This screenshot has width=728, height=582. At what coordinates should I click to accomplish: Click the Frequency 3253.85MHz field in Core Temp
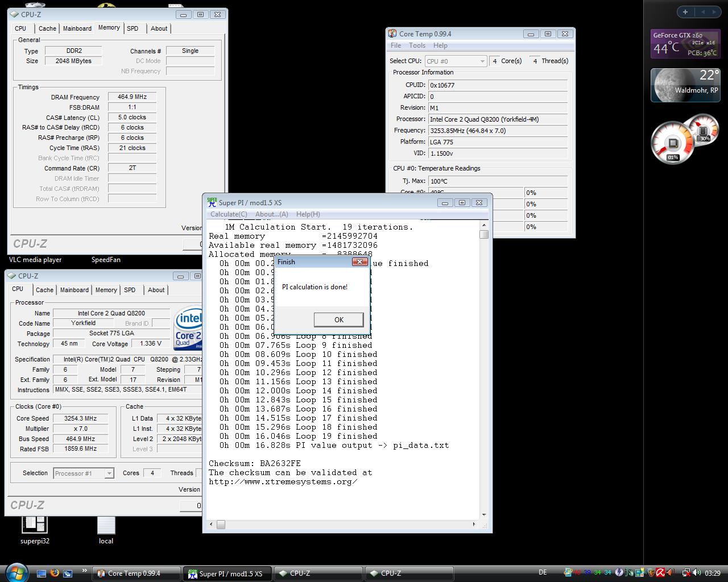tap(498, 131)
